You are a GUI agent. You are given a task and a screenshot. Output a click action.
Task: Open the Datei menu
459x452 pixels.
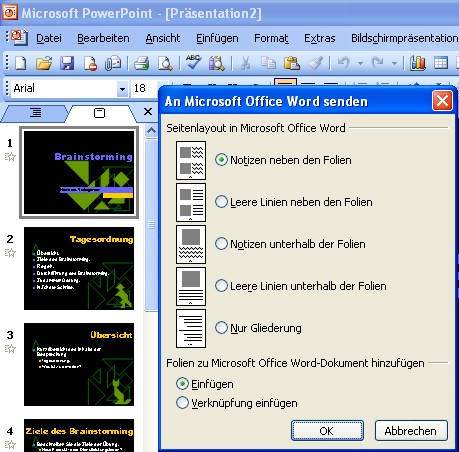(x=49, y=38)
